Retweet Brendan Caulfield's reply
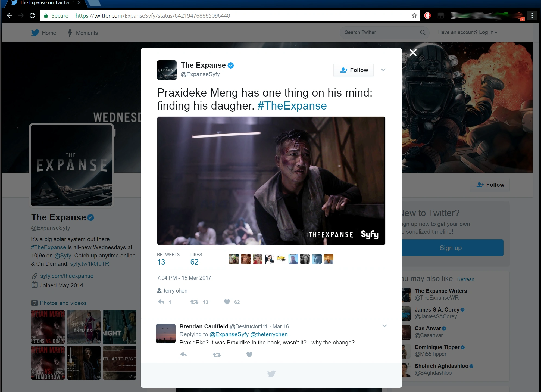The height and width of the screenshot is (392, 541). pos(217,354)
